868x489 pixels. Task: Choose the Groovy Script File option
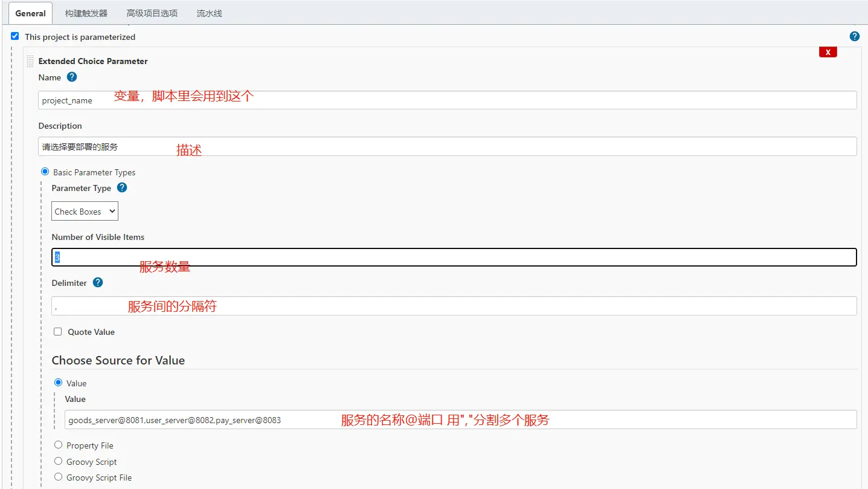coord(59,477)
